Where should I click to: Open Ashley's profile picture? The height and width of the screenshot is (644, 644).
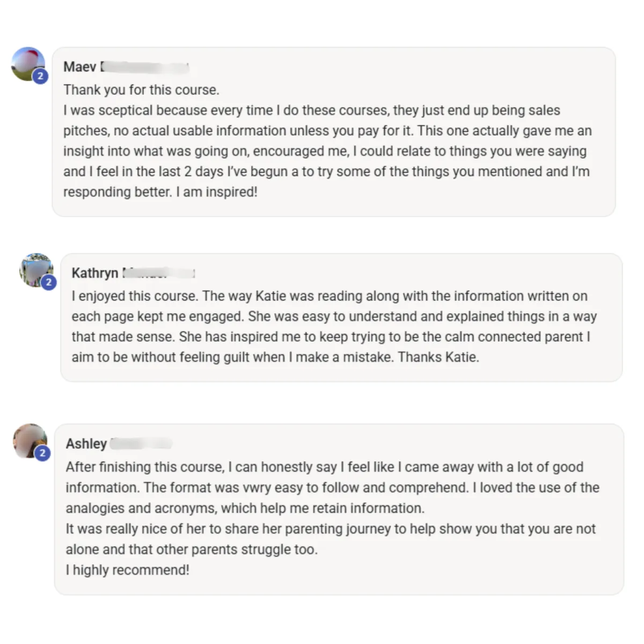(x=30, y=441)
